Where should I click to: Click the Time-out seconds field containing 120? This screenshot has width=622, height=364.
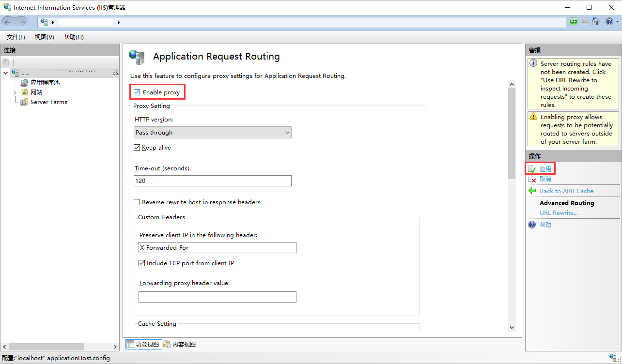[x=213, y=181]
